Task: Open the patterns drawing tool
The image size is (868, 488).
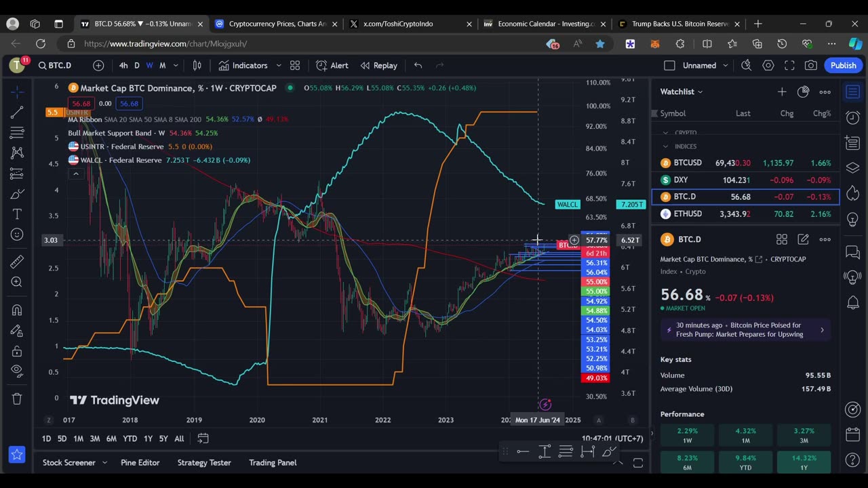Action: click(17, 153)
